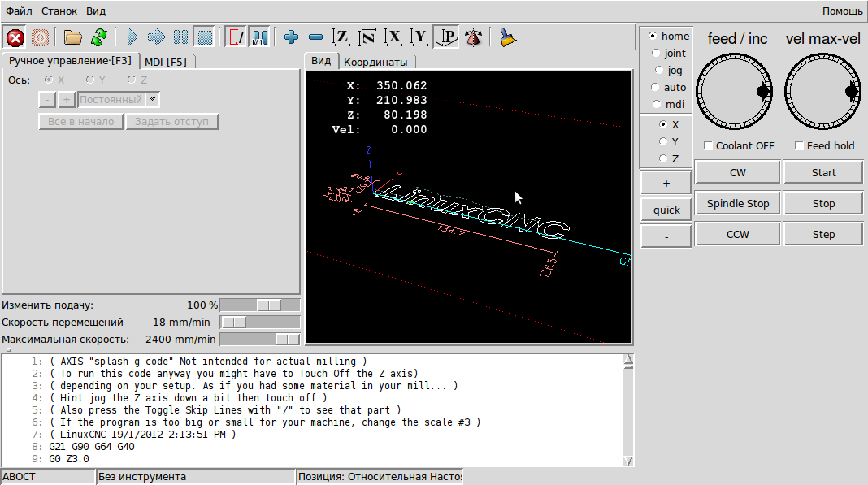
Task: Click Задать отступ button
Action: 171,122
